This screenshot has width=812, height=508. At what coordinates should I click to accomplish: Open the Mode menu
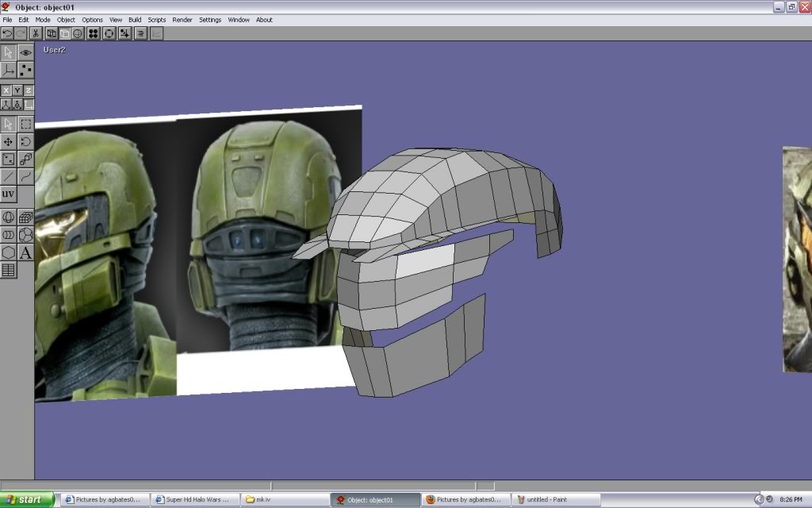pos(43,20)
